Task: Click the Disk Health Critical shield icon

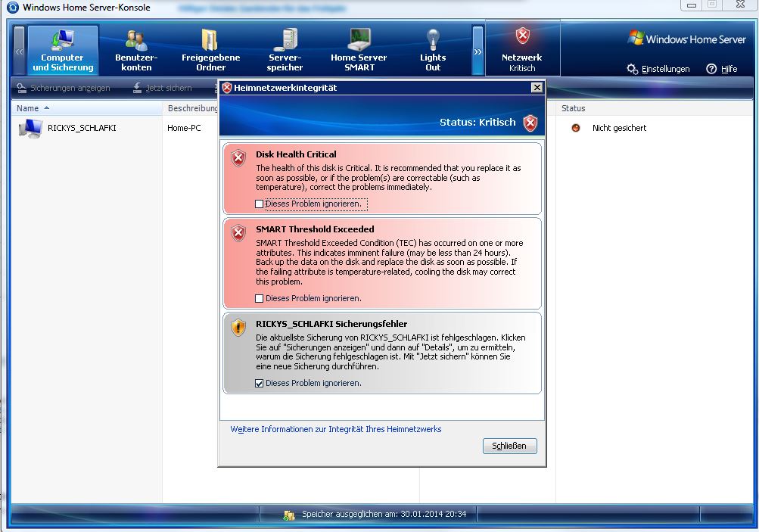Action: click(x=238, y=158)
